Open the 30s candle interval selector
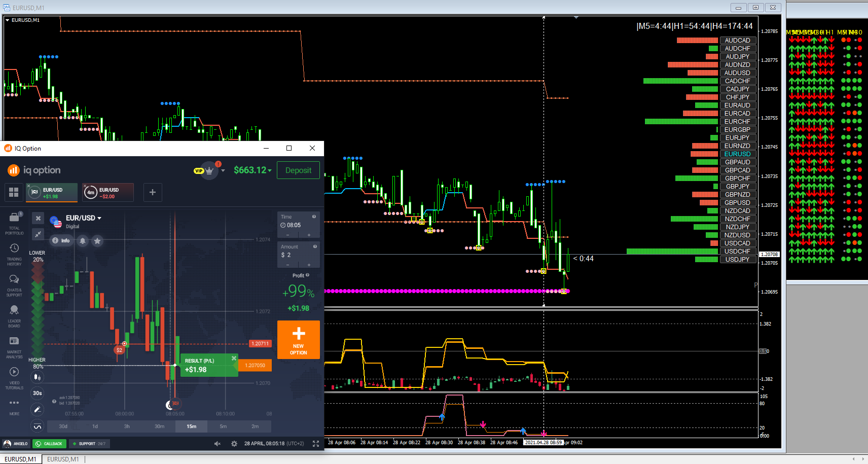The image size is (868, 464). click(37, 393)
